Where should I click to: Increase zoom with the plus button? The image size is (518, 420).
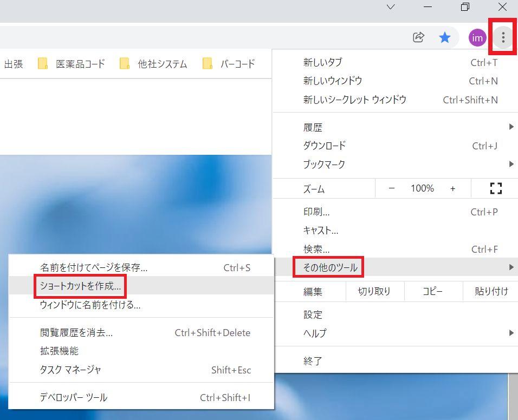coord(452,188)
